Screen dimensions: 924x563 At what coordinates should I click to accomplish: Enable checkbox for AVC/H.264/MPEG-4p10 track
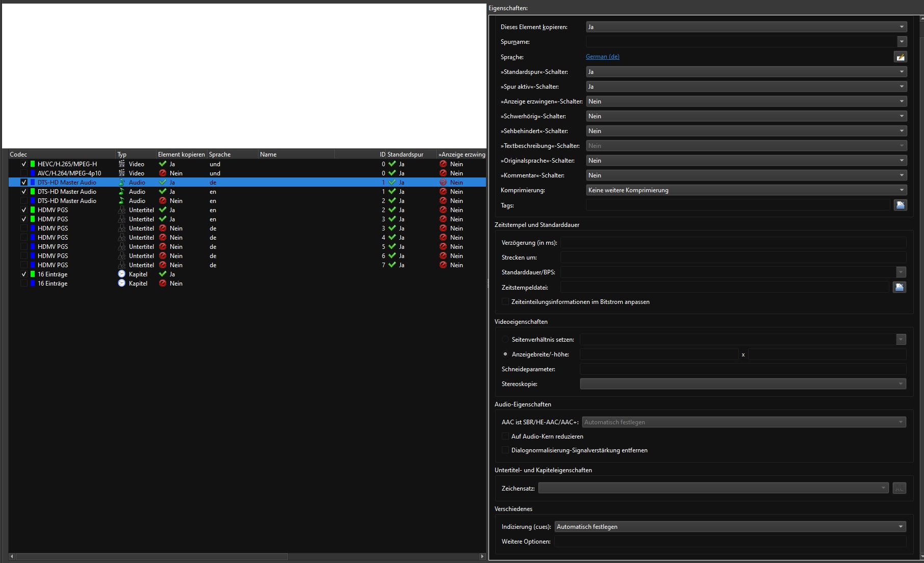tap(23, 173)
